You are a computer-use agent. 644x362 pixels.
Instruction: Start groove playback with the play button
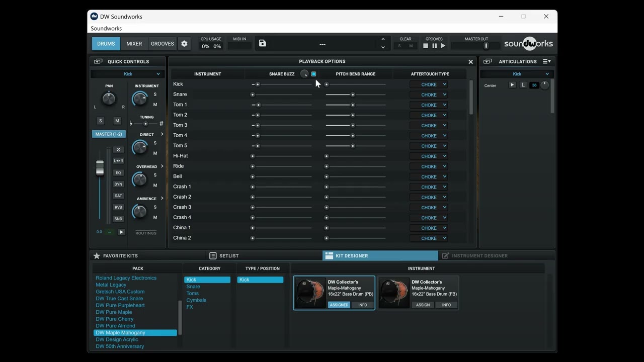tap(443, 46)
